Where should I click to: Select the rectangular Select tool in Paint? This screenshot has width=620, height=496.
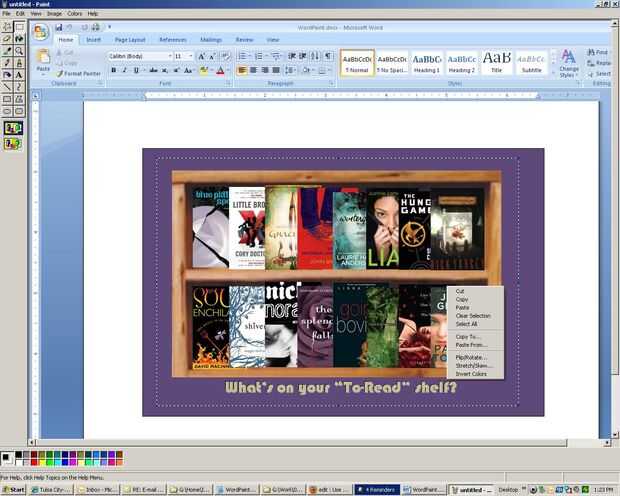tap(19, 27)
